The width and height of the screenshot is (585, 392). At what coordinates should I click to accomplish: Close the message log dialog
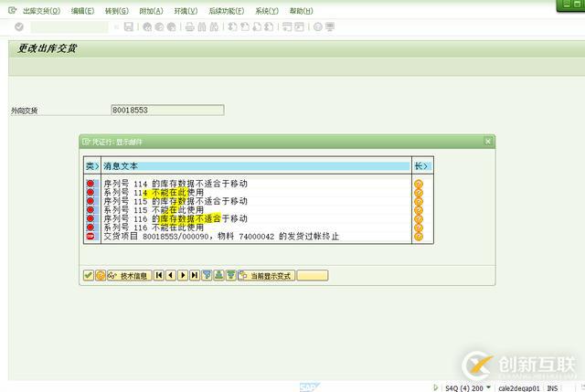pos(488,142)
